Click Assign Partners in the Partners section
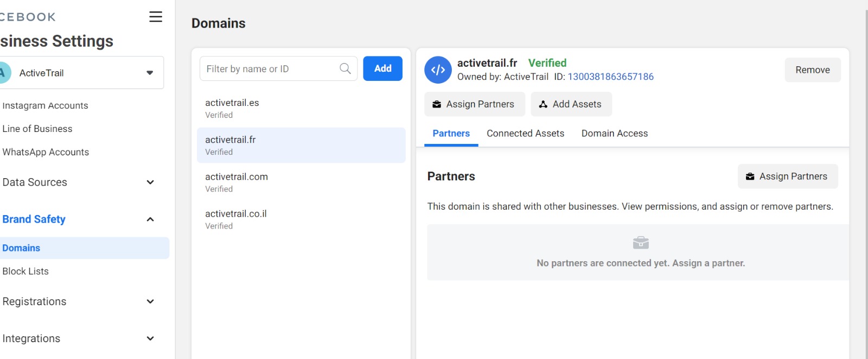Viewport: 868px width, 359px height. [788, 177]
